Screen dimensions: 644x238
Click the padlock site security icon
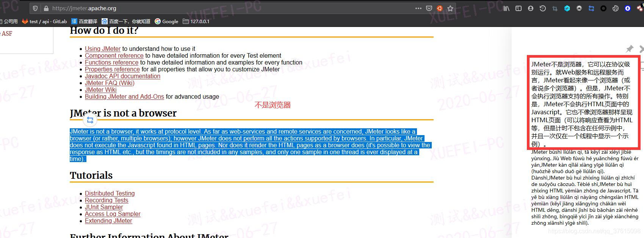click(46, 8)
